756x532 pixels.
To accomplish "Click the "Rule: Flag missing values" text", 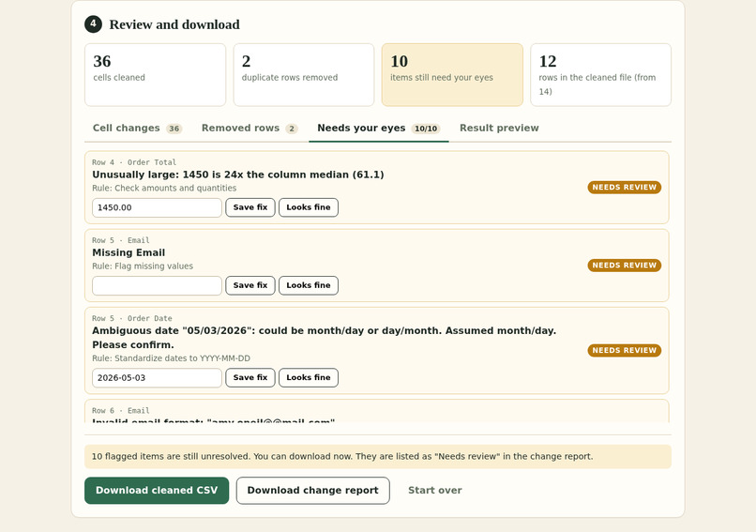I will (143, 266).
